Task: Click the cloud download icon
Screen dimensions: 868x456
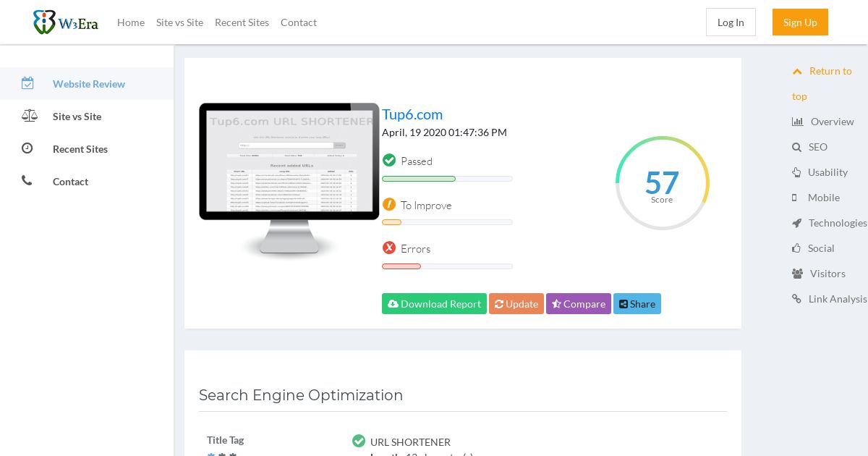Action: click(393, 304)
